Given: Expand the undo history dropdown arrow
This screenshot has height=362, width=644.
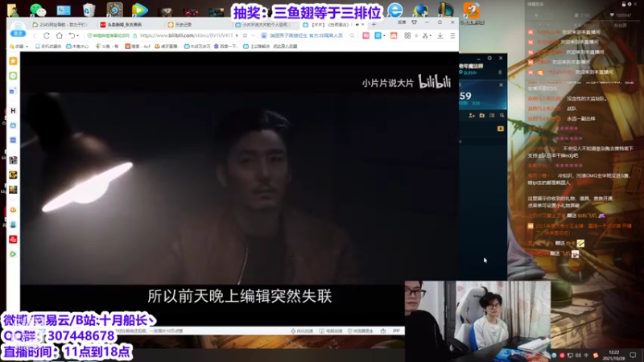Looking at the screenshot, I should coord(77,35).
